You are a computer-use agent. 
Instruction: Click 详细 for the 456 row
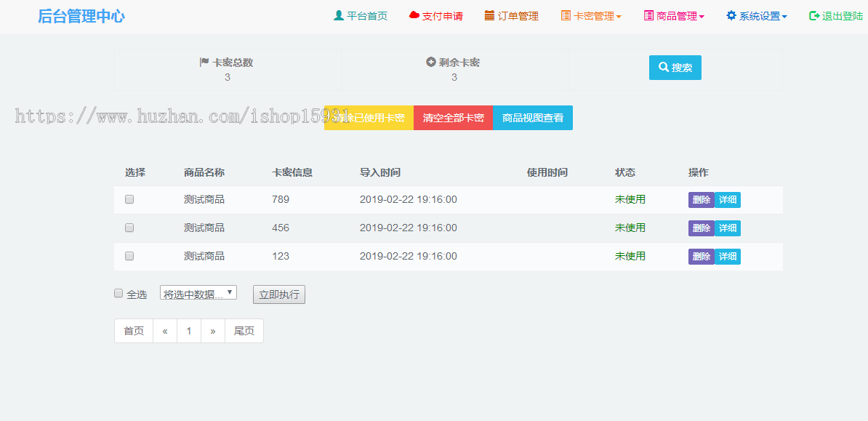(728, 228)
